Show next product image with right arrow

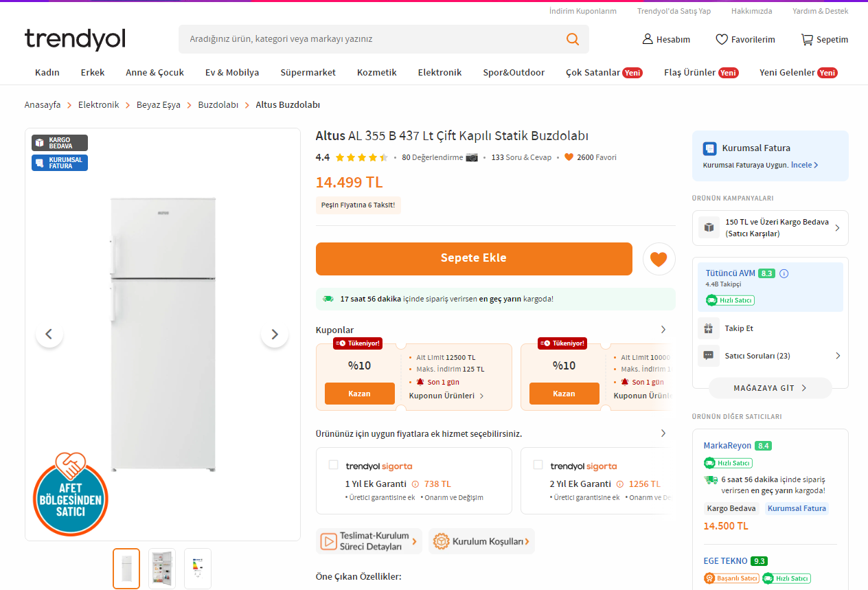coord(275,334)
